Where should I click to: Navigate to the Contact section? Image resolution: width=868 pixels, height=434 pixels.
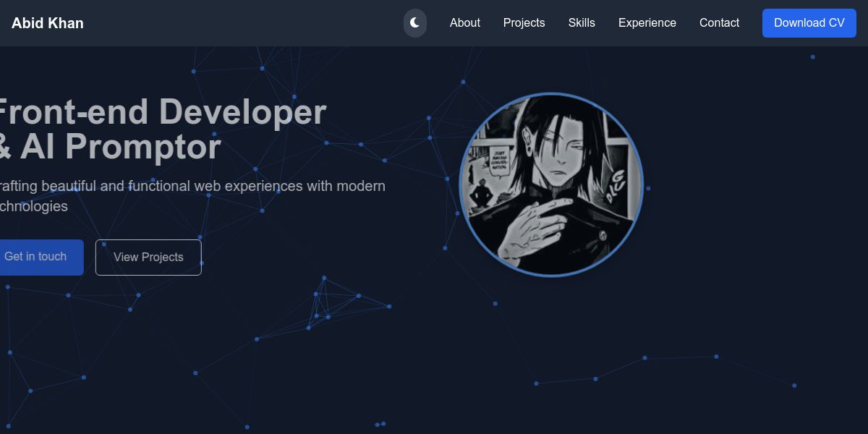click(720, 23)
